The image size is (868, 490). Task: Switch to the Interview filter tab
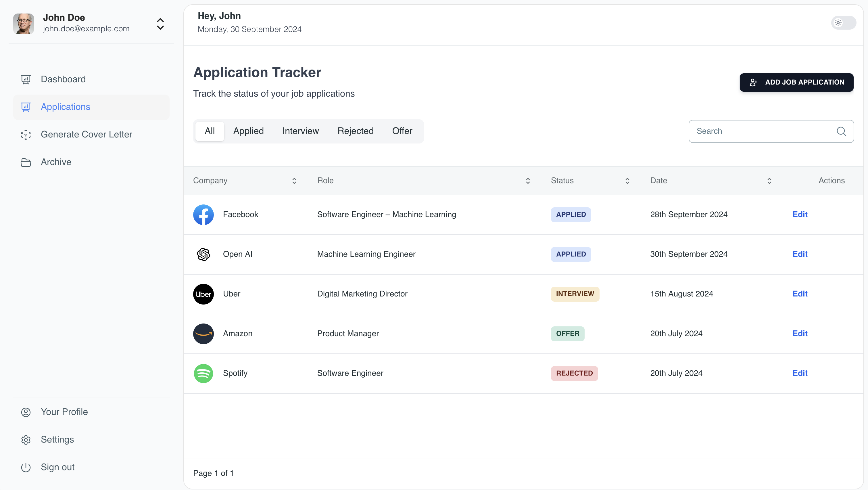[300, 131]
